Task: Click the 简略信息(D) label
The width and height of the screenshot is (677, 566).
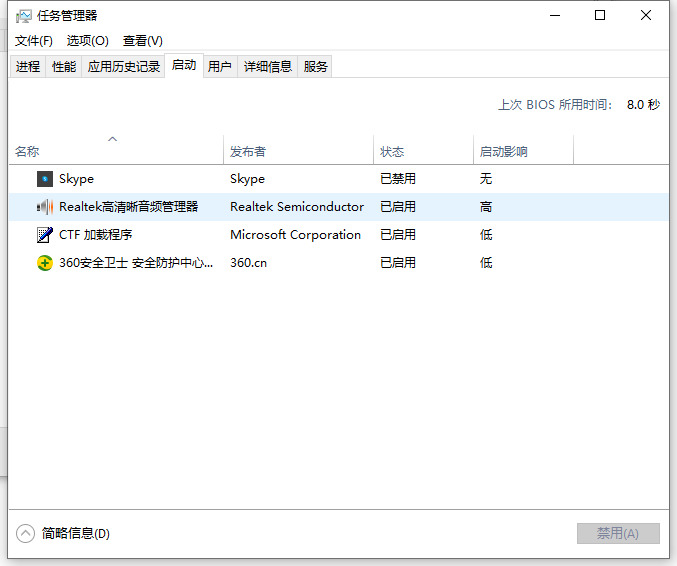Action: click(x=76, y=534)
